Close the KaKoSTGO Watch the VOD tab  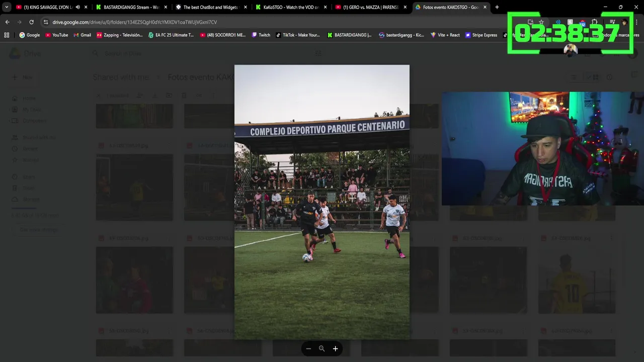pyautogui.click(x=325, y=7)
